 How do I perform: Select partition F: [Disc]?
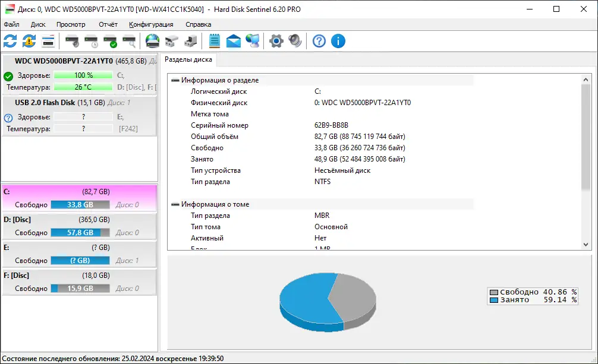coord(80,281)
